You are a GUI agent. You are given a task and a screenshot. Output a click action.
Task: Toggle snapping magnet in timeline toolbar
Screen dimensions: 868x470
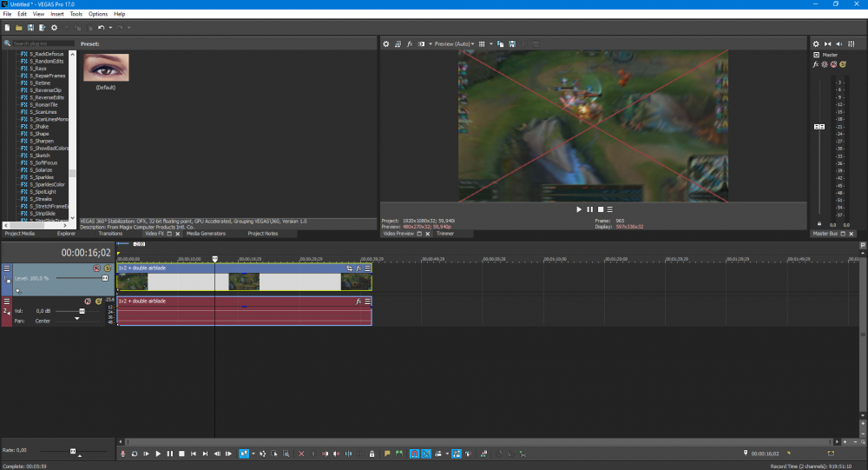coord(415,453)
